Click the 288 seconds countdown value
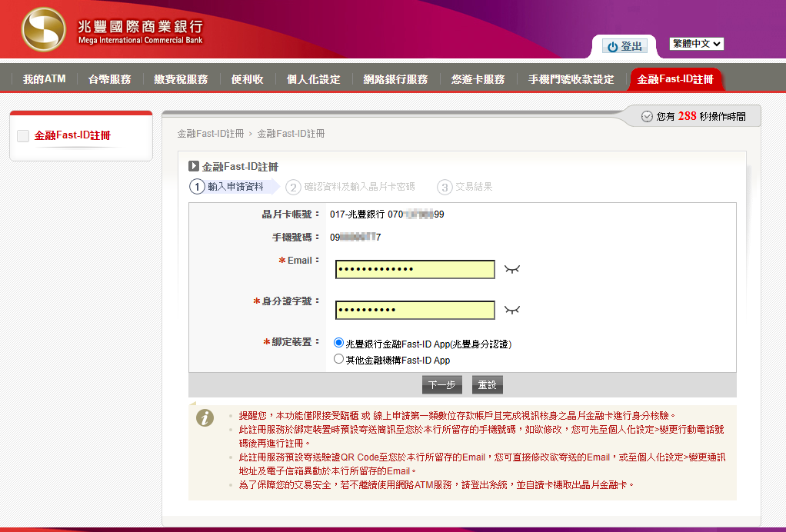The width and height of the screenshot is (786, 532). 688,116
